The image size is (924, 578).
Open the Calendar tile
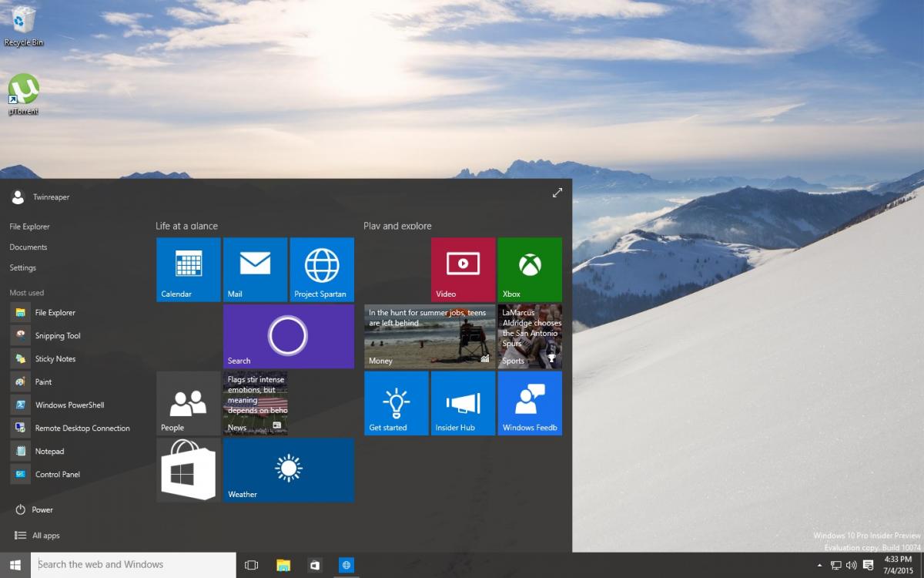point(189,269)
